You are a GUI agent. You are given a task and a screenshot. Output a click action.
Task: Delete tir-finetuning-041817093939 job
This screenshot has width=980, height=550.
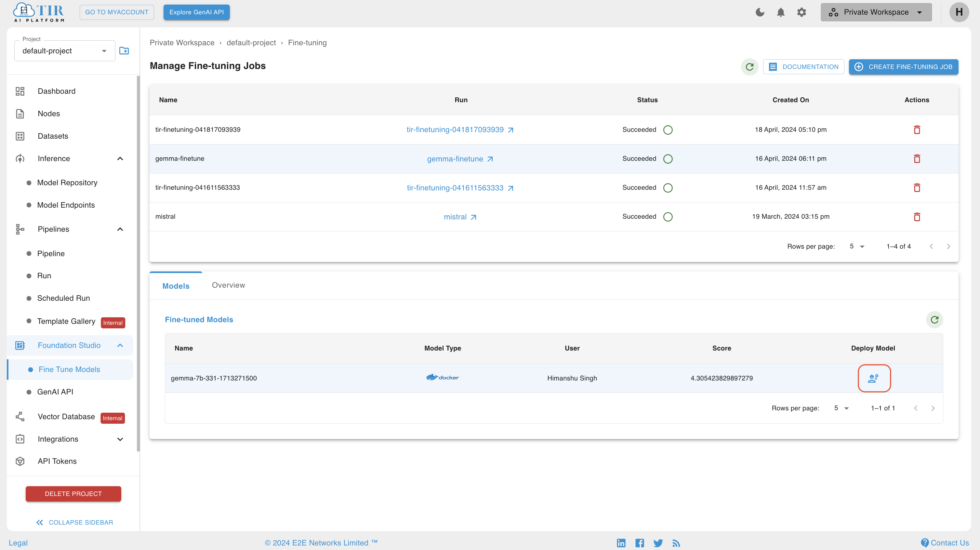(917, 130)
